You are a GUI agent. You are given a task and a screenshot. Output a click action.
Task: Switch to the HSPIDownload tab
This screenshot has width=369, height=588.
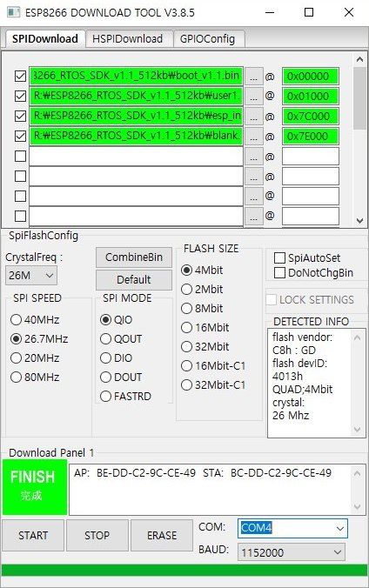click(x=128, y=38)
